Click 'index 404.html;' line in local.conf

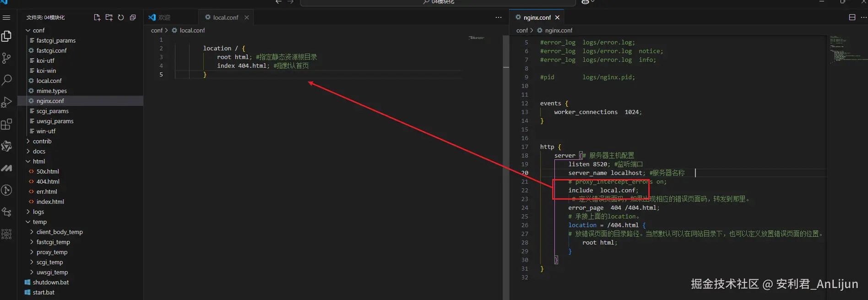click(x=243, y=65)
